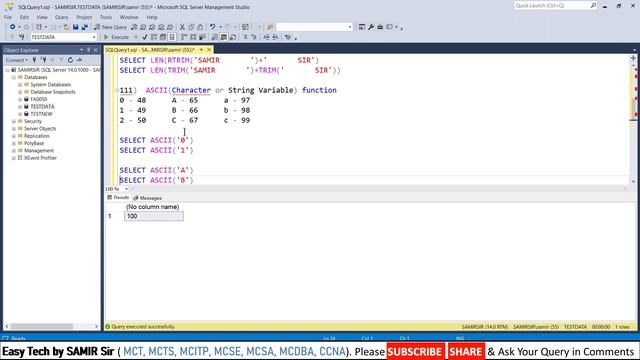The image size is (640, 360).
Task: Click the Database Engine Query icon beside New Query
Action: pos(134,27)
